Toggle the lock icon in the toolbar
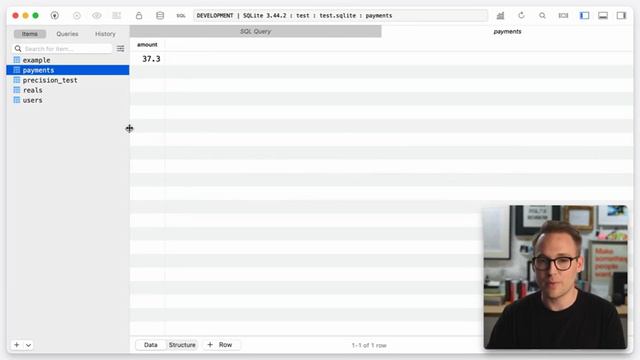Viewport: 640px width, 360px height. [x=139, y=16]
